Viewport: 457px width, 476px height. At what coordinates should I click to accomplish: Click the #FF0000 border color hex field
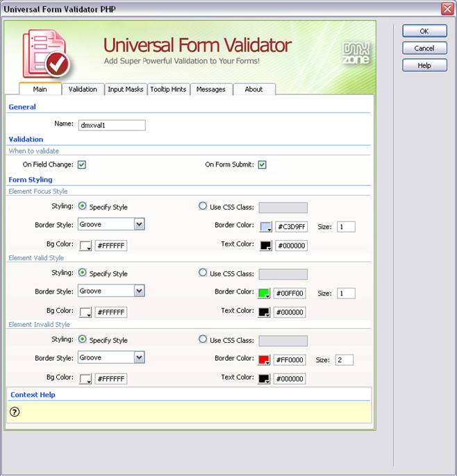click(290, 359)
